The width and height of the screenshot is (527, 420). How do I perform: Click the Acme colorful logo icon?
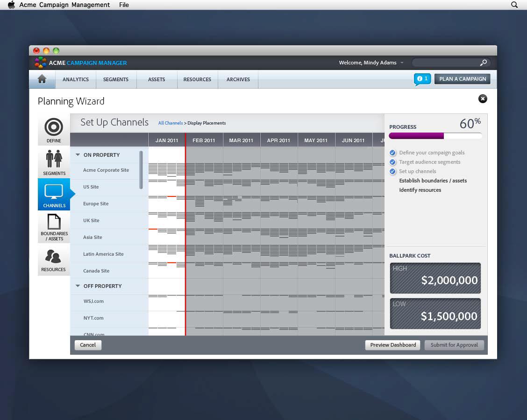[x=41, y=63]
